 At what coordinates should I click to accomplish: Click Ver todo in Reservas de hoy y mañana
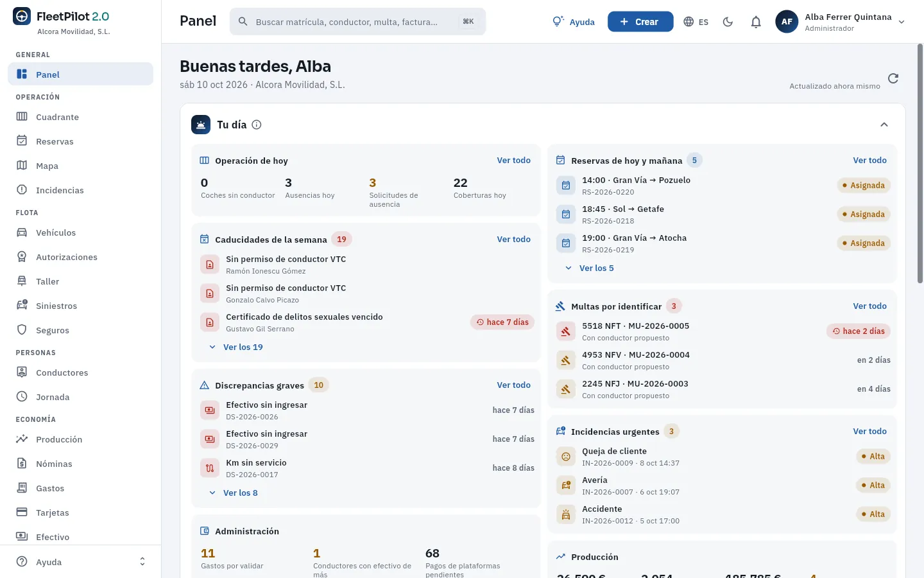tap(869, 161)
